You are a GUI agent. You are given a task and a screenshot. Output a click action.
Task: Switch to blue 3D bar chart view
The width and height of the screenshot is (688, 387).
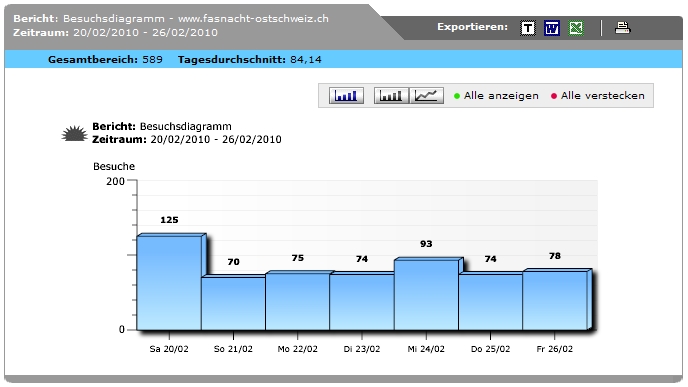[x=346, y=96]
